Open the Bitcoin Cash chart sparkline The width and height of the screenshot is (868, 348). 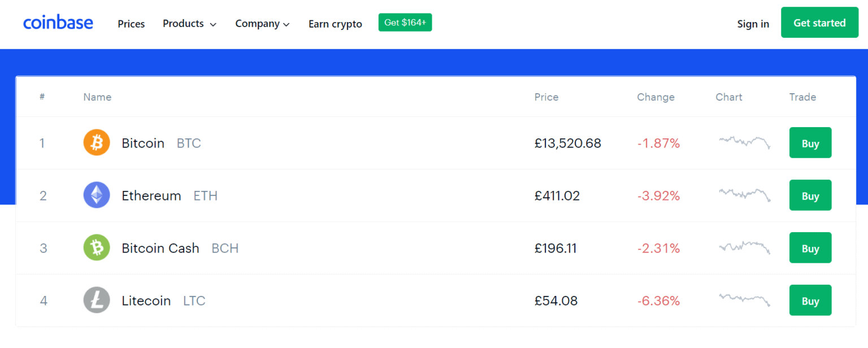(x=744, y=247)
